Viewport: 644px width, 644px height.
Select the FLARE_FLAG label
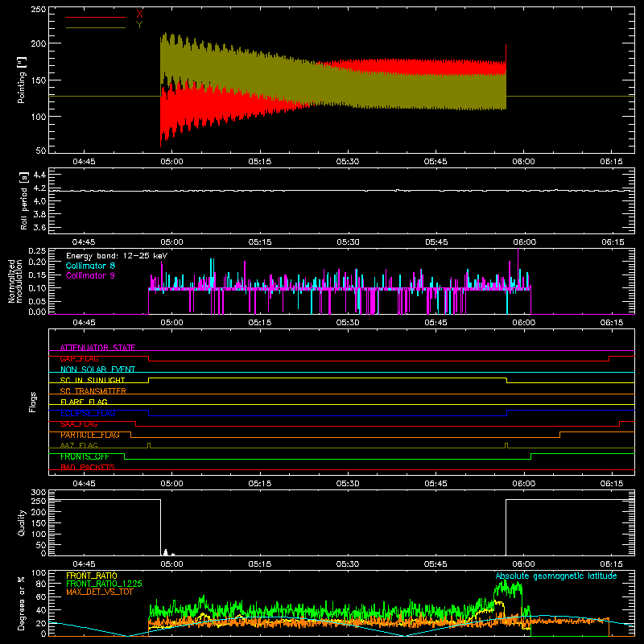pyautogui.click(x=84, y=402)
